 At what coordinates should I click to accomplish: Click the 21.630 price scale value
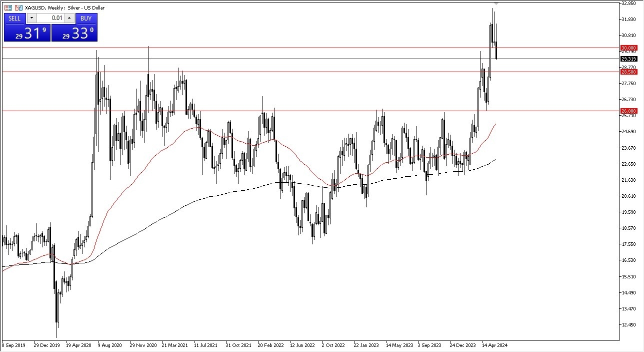(x=628, y=180)
